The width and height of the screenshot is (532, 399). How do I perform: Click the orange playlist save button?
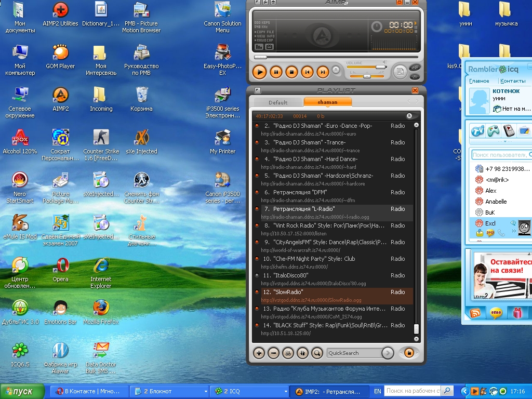pos(409,353)
